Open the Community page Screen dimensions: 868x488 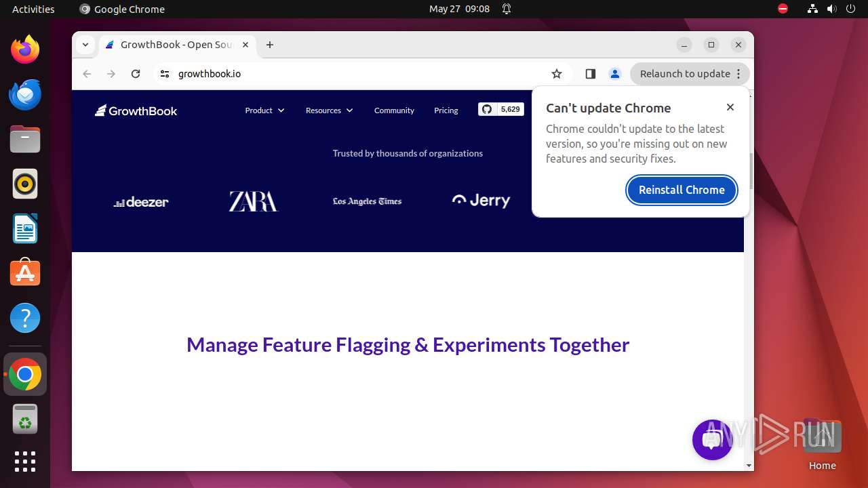[394, 110]
